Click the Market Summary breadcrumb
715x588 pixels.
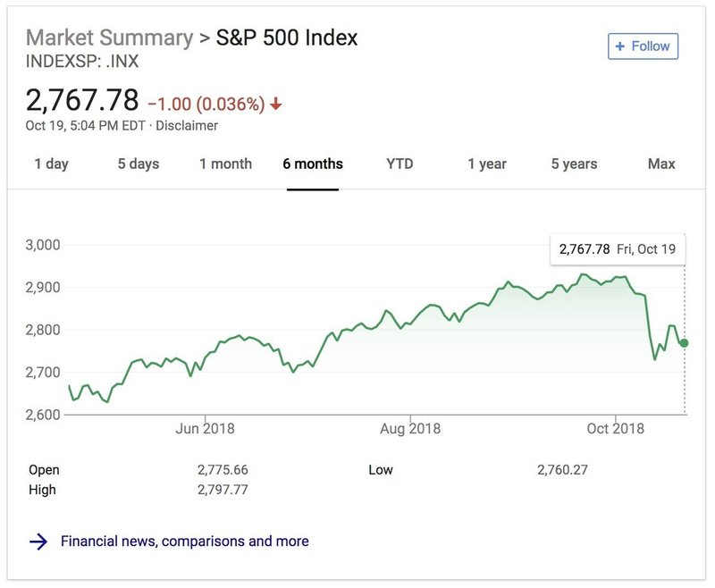click(x=109, y=38)
